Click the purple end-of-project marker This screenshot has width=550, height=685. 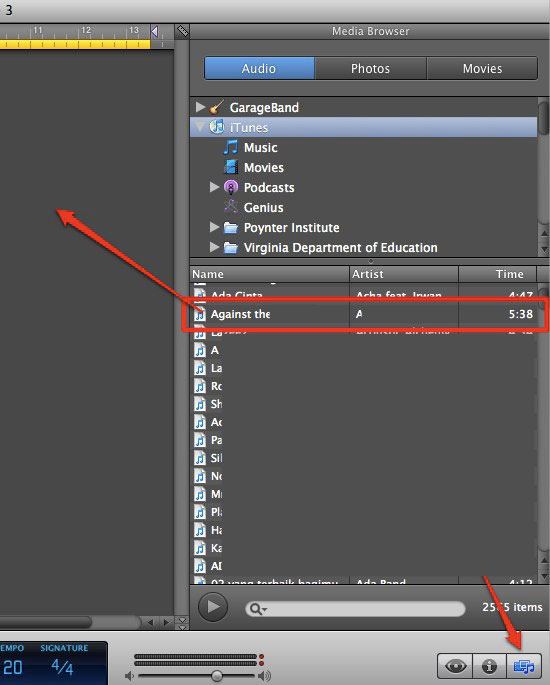[x=154, y=31]
